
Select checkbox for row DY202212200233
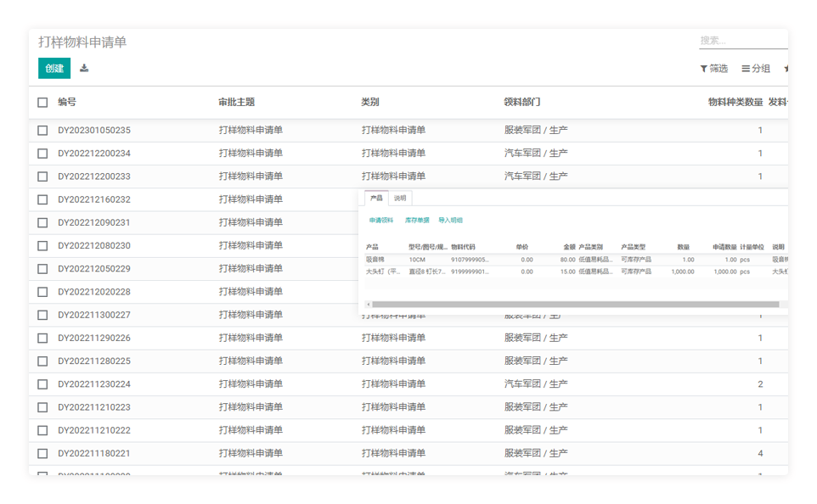click(42, 176)
